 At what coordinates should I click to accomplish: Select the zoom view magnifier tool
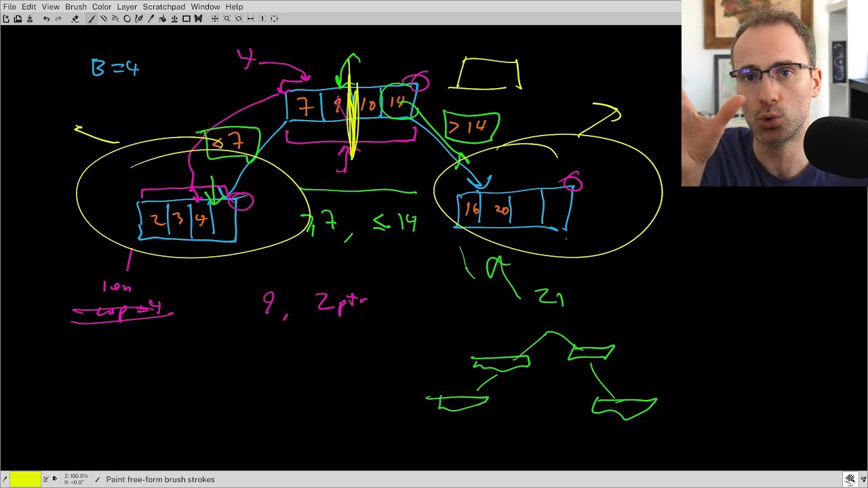(x=226, y=19)
